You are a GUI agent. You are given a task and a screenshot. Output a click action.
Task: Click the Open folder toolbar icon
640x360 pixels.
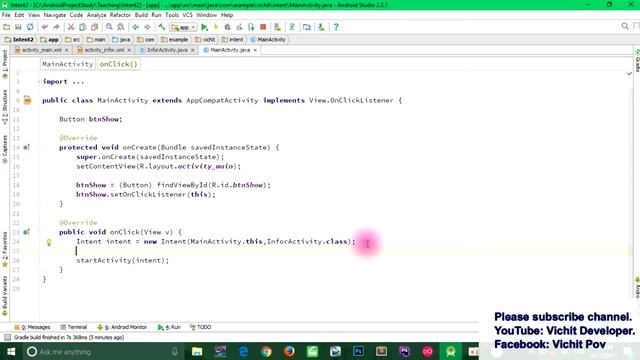(7, 27)
